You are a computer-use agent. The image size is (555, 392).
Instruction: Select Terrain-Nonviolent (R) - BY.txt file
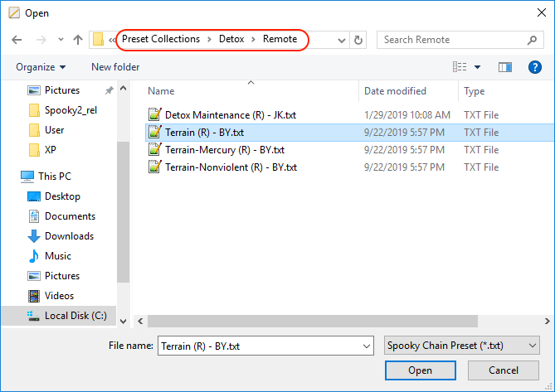point(231,167)
